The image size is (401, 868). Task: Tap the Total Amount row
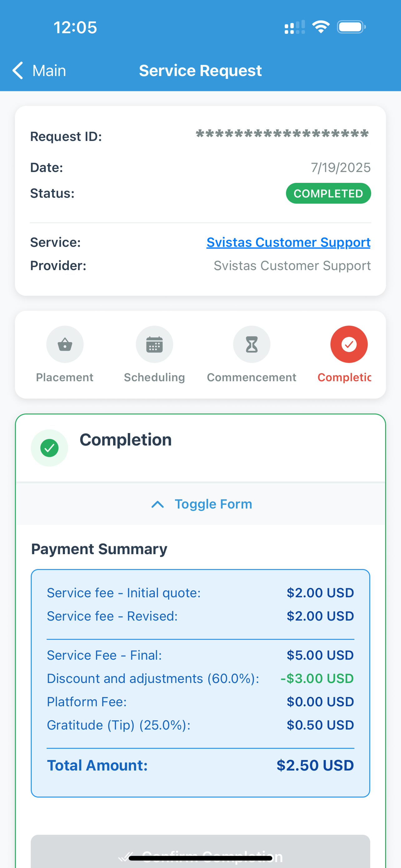pyautogui.click(x=200, y=766)
